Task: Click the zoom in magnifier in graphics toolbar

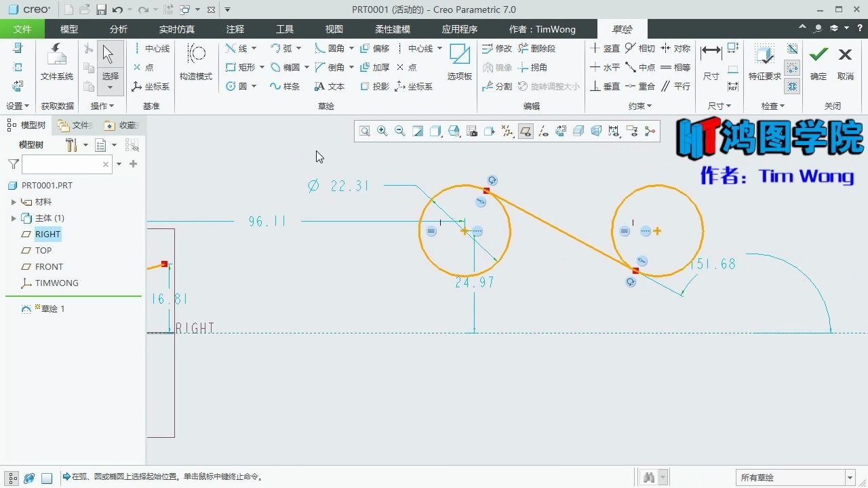Action: tap(382, 131)
